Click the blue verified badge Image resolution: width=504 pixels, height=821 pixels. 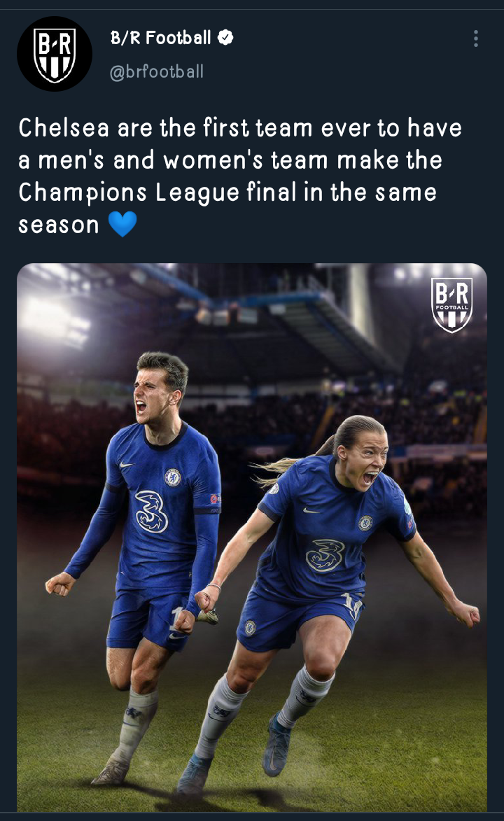(x=225, y=38)
